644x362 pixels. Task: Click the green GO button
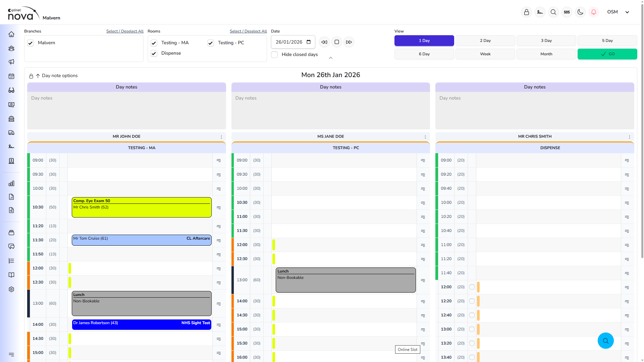[607, 54]
